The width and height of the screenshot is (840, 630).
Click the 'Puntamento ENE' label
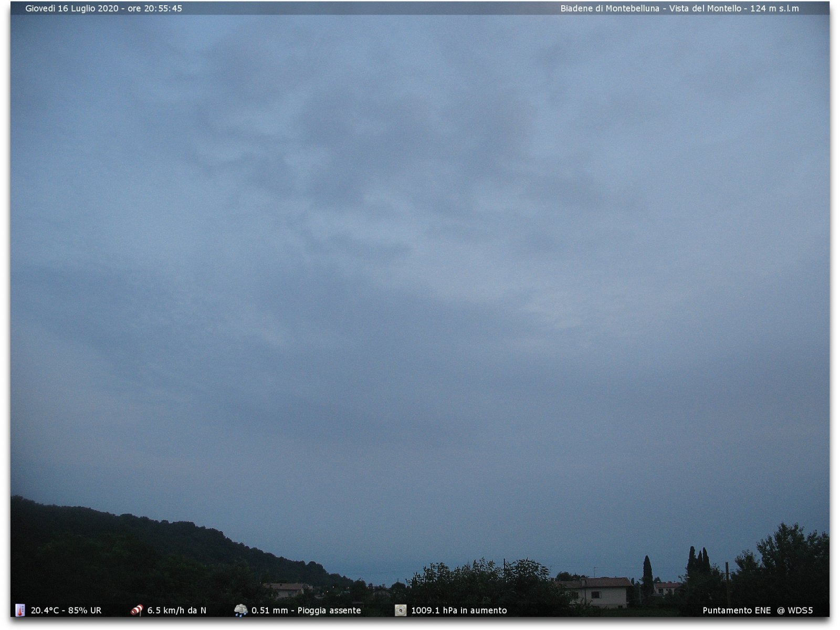tap(737, 611)
